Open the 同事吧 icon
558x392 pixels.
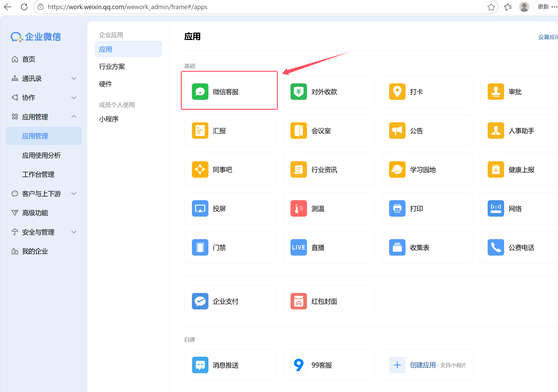click(200, 170)
